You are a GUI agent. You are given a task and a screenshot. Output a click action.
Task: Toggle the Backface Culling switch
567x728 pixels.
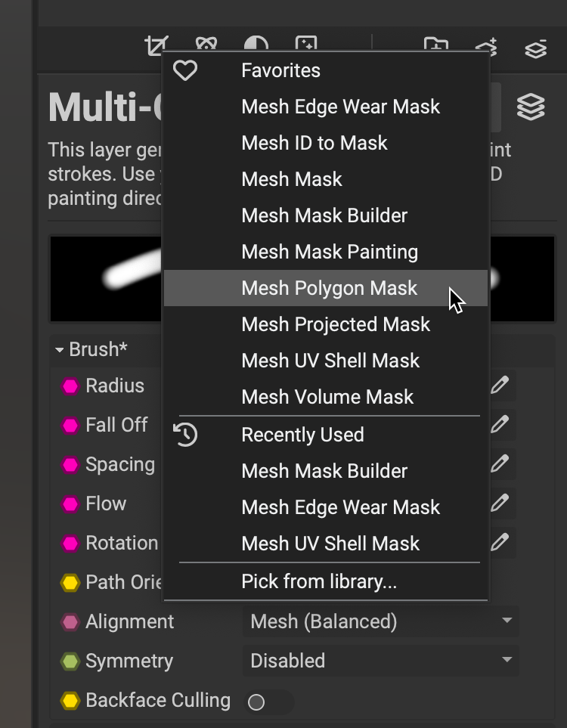(x=268, y=702)
